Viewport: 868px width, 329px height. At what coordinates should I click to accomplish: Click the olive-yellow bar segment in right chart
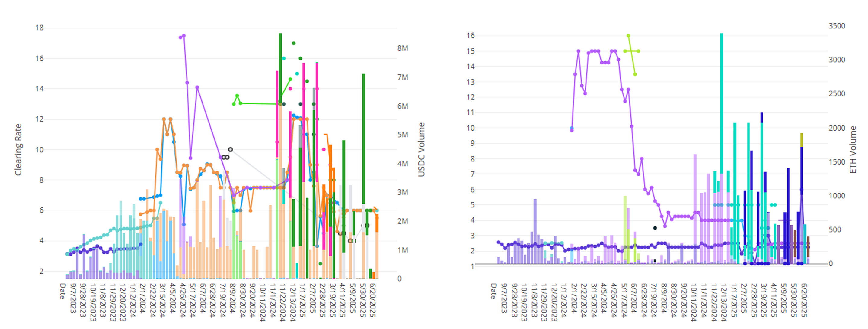pos(802,140)
